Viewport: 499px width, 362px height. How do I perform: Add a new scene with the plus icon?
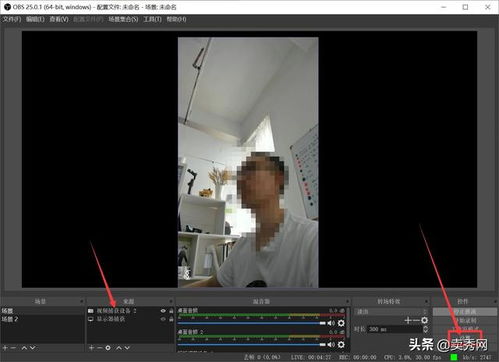coord(5,348)
